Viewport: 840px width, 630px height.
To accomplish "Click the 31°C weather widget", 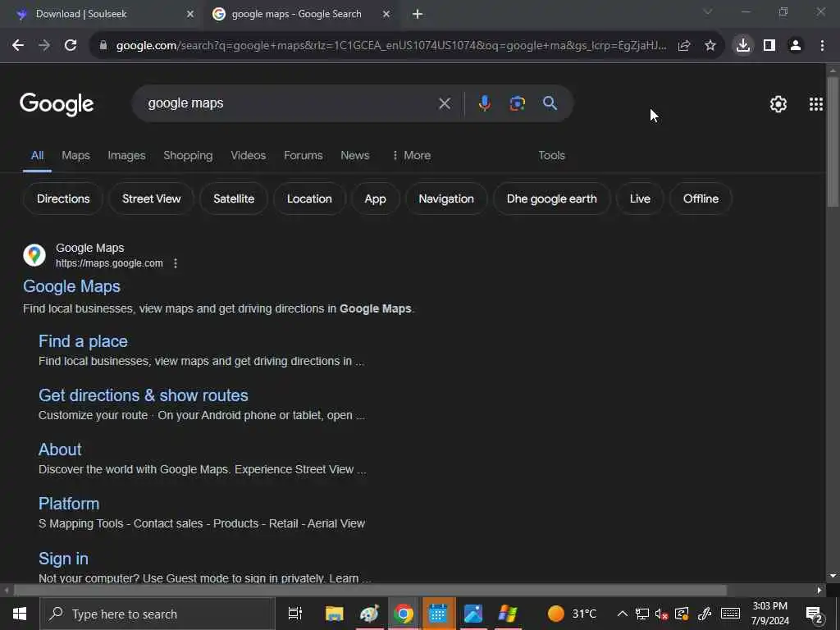I will coord(572,614).
